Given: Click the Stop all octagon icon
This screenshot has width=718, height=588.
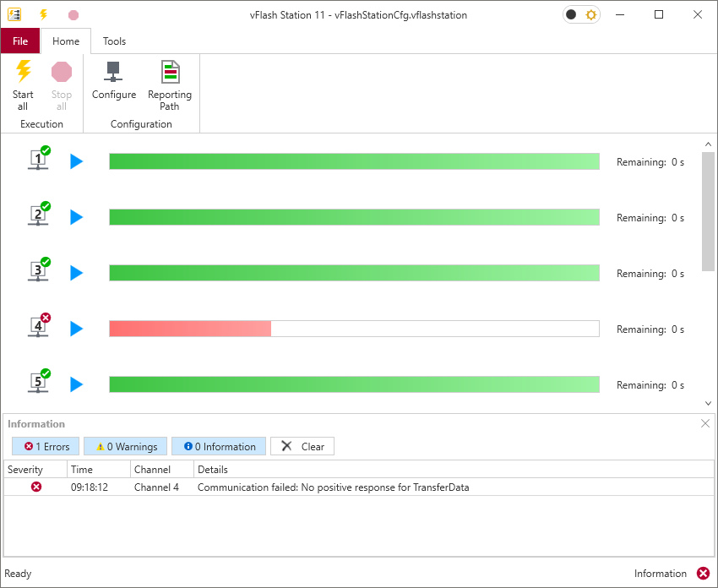Looking at the screenshot, I should pos(62,72).
